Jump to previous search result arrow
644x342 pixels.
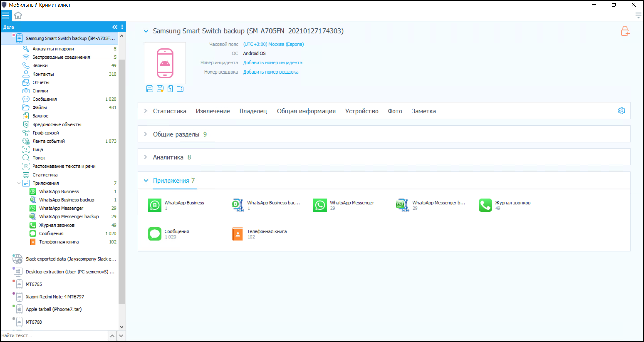(x=112, y=336)
